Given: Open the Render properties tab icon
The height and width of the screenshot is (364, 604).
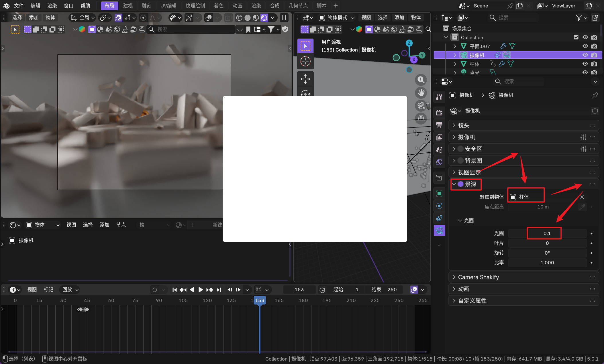Looking at the screenshot, I should coord(439,113).
